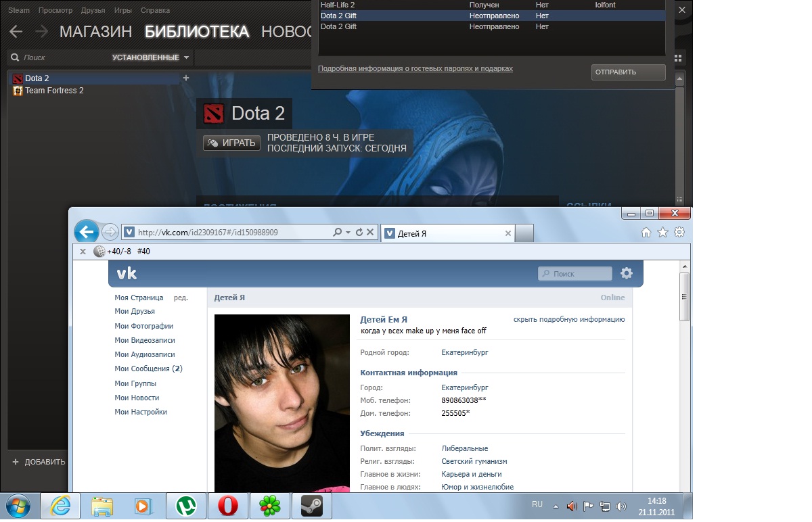Open the Internet Explorer home page

[x=646, y=233]
